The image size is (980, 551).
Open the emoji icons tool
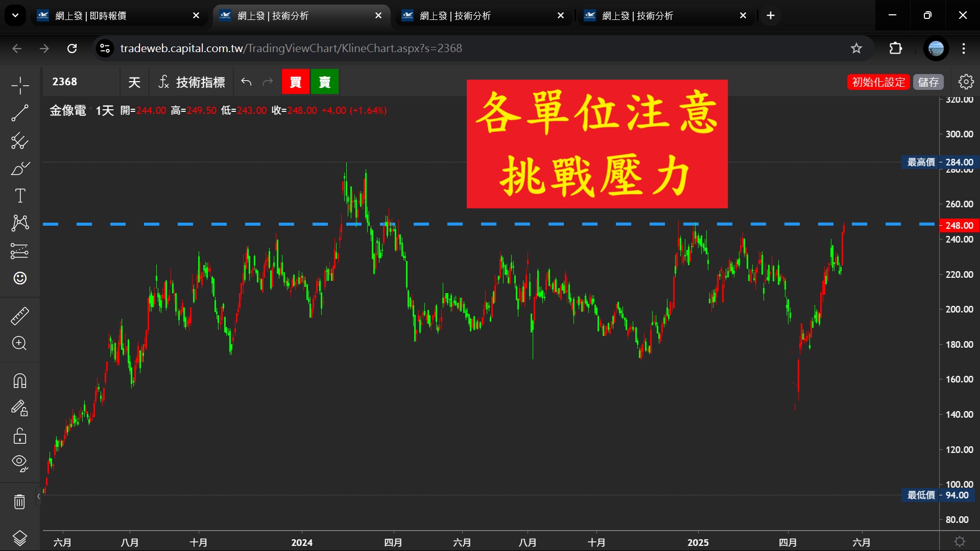pos(20,278)
